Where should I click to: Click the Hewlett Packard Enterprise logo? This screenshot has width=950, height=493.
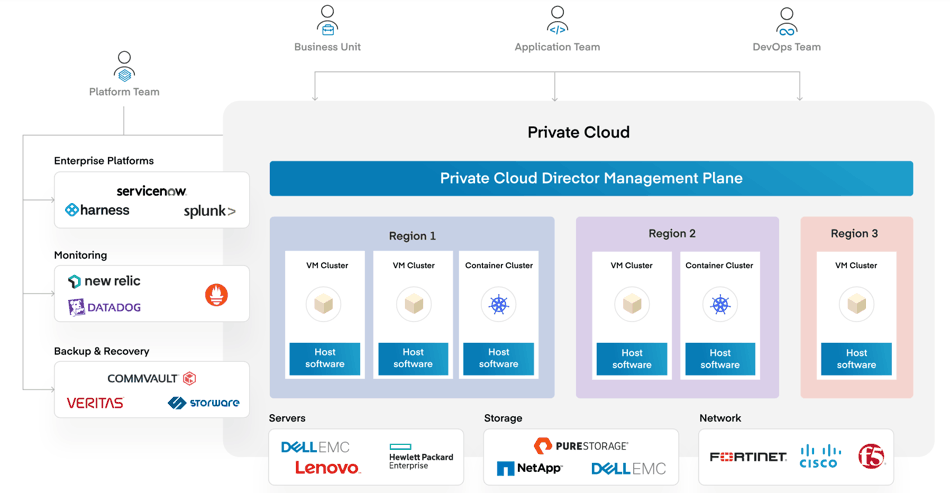point(421,457)
